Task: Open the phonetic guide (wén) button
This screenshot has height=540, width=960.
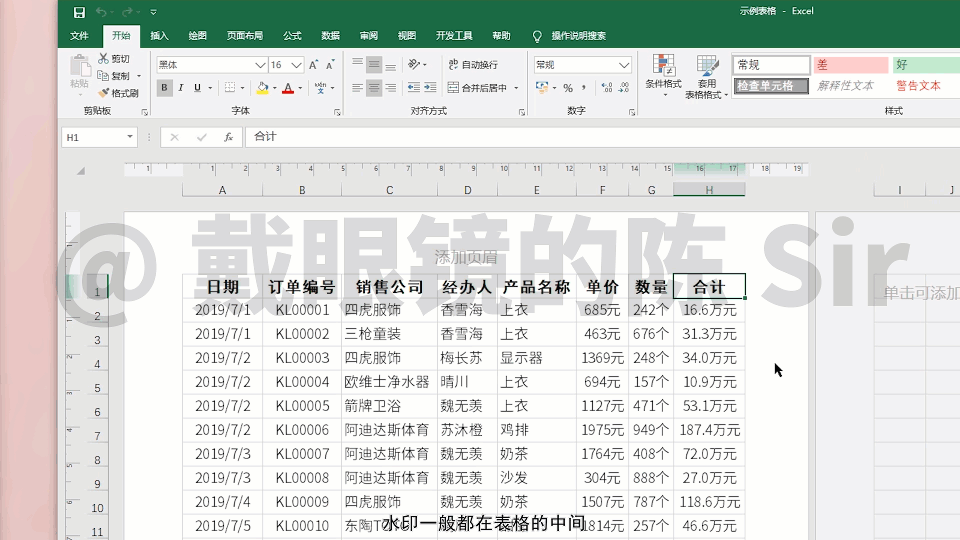Action: (x=320, y=88)
